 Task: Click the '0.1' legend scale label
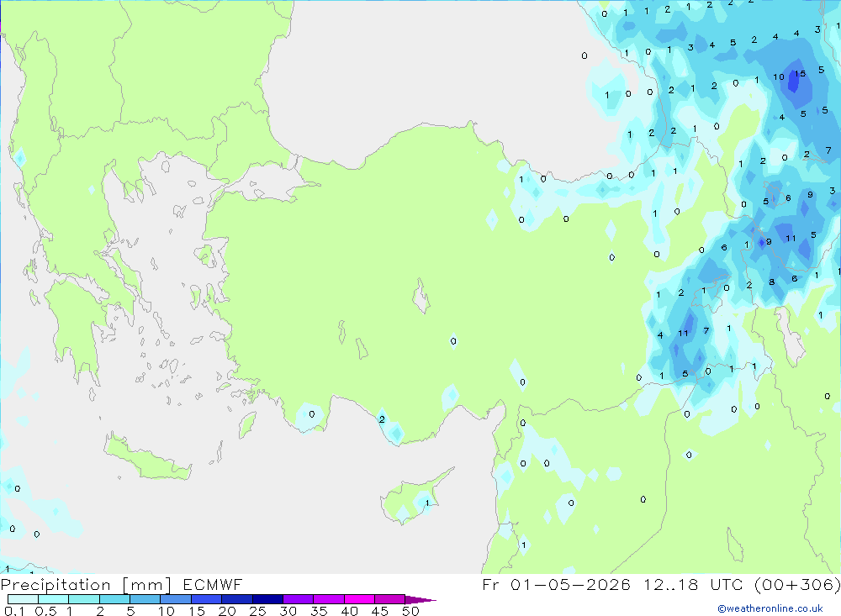(x=14, y=611)
